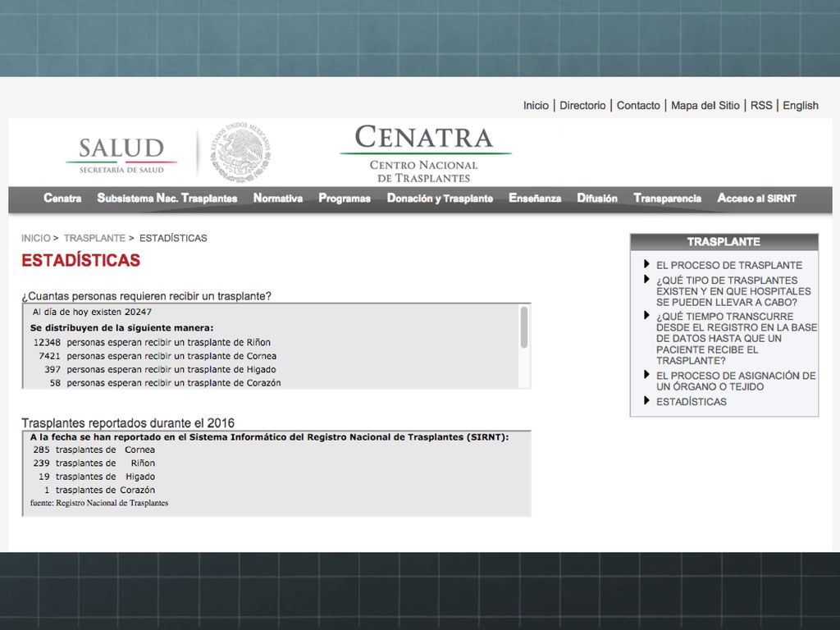Viewport: 840px width, 630px height.
Task: Open the Inicio top link
Action: (x=536, y=106)
